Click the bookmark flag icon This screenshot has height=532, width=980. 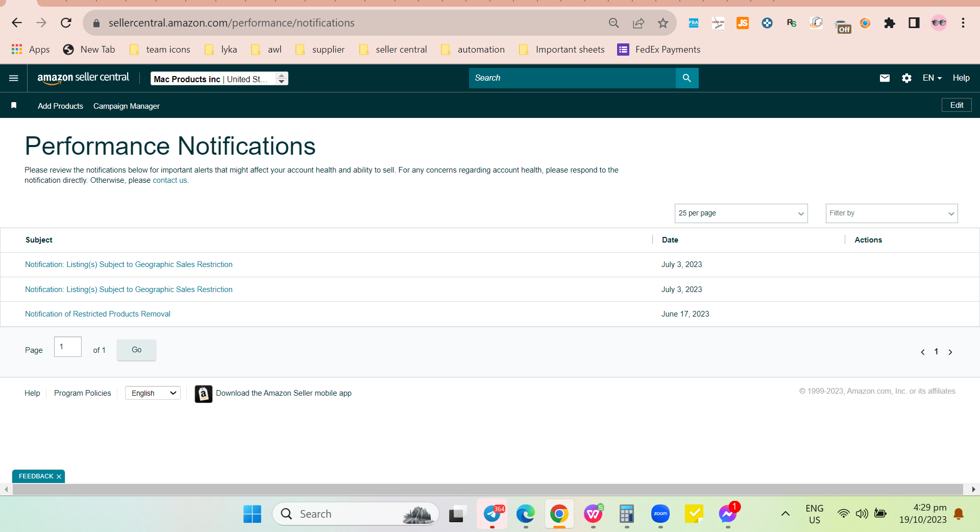(x=14, y=105)
